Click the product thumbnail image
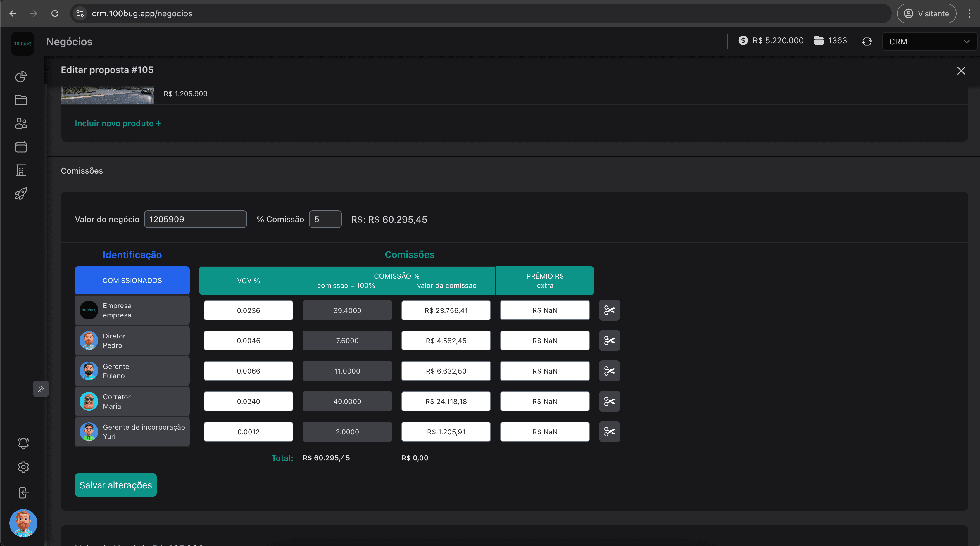Viewport: 980px width, 546px height. 108,95
